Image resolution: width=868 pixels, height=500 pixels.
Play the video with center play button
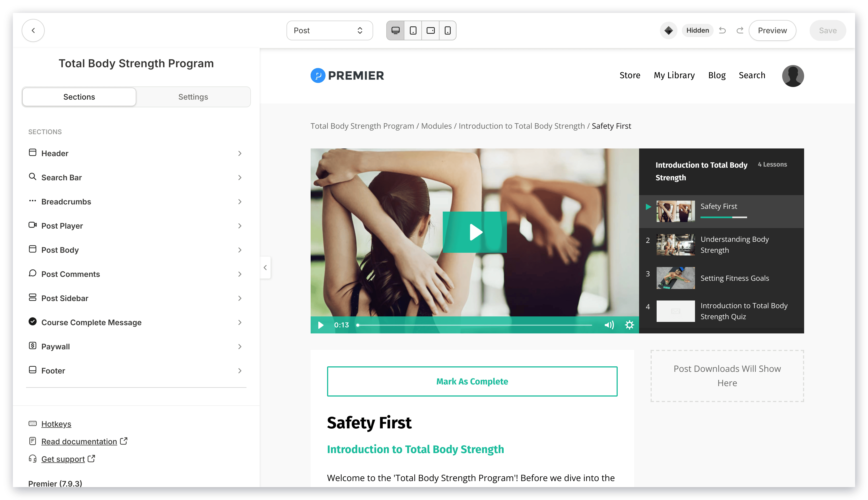(475, 232)
